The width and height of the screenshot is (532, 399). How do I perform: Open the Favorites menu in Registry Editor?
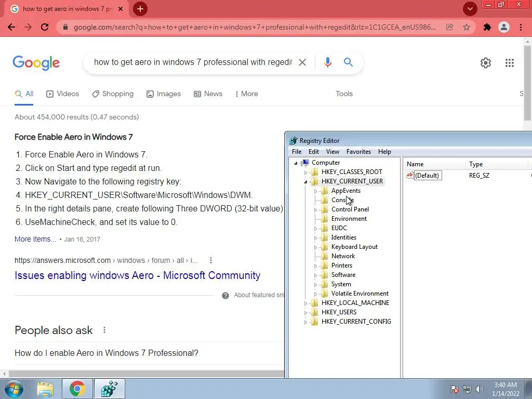coord(358,152)
